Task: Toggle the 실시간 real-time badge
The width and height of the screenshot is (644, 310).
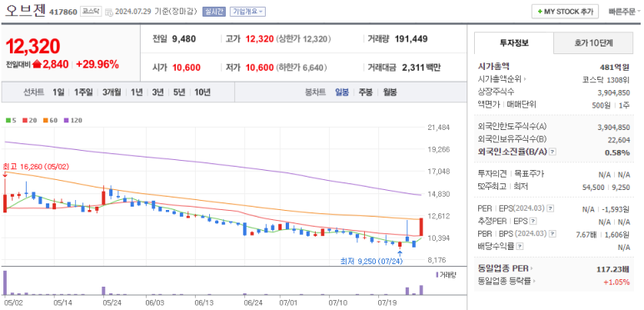Action: pyautogui.click(x=214, y=12)
